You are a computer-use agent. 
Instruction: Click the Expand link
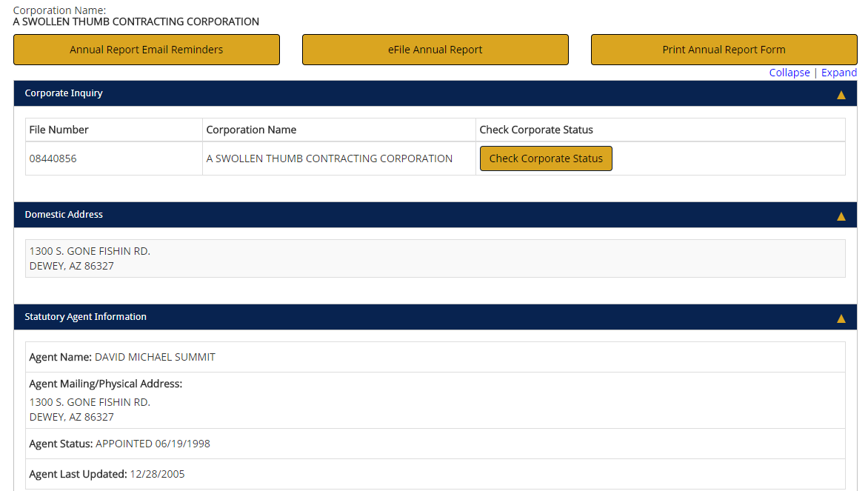click(x=838, y=72)
